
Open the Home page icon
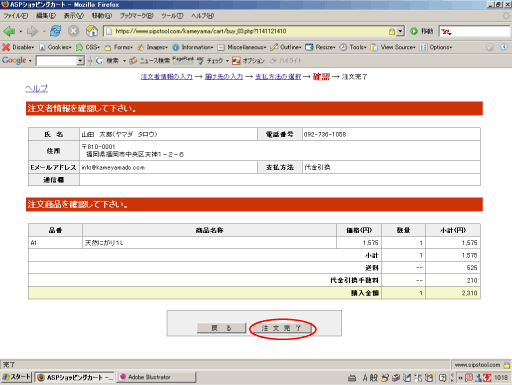pos(92,31)
